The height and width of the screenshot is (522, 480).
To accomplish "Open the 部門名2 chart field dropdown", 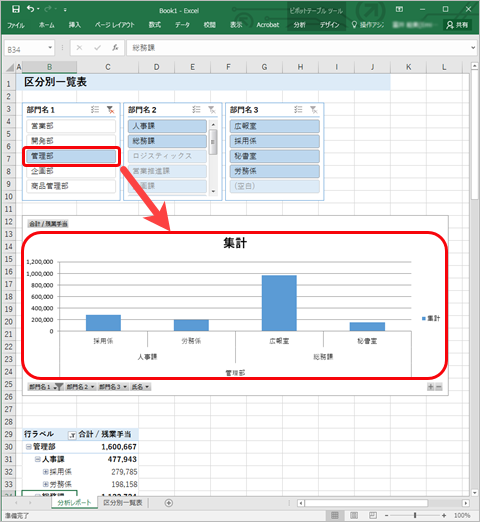I will pyautogui.click(x=80, y=387).
